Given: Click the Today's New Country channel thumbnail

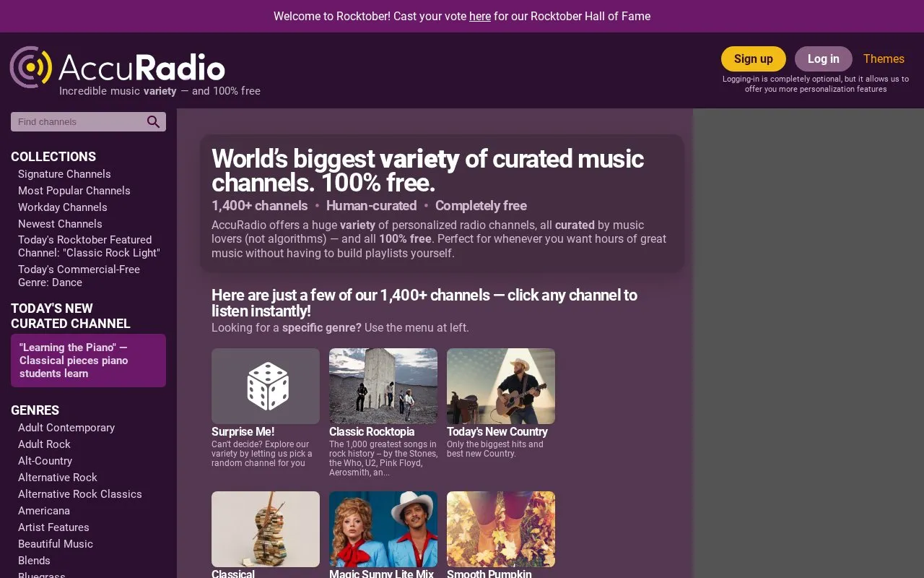Looking at the screenshot, I should [x=501, y=386].
